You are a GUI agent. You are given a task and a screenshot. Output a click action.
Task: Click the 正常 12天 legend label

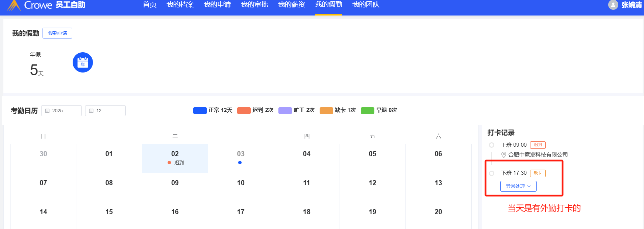(x=220, y=110)
